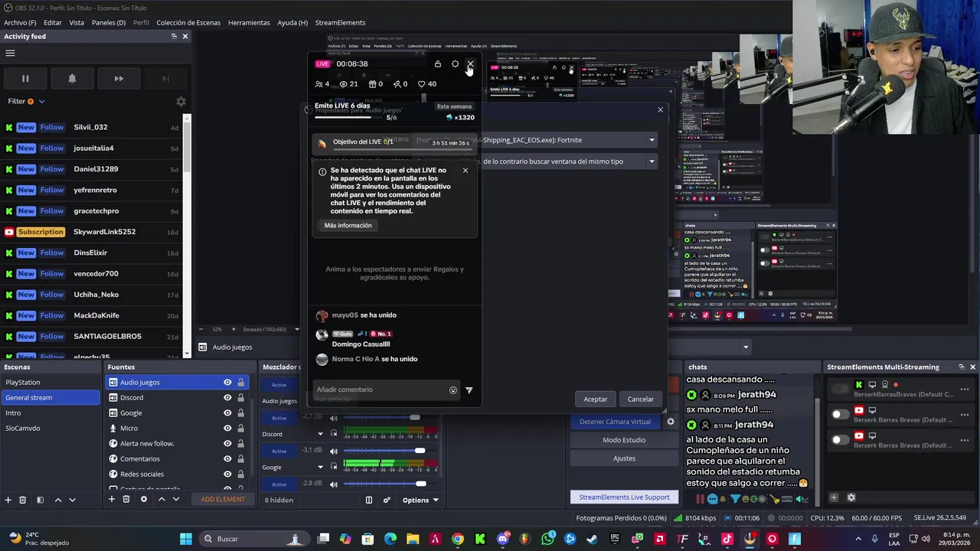The width and height of the screenshot is (980, 551).
Task: Select the Intro scene
Action: pyautogui.click(x=51, y=412)
